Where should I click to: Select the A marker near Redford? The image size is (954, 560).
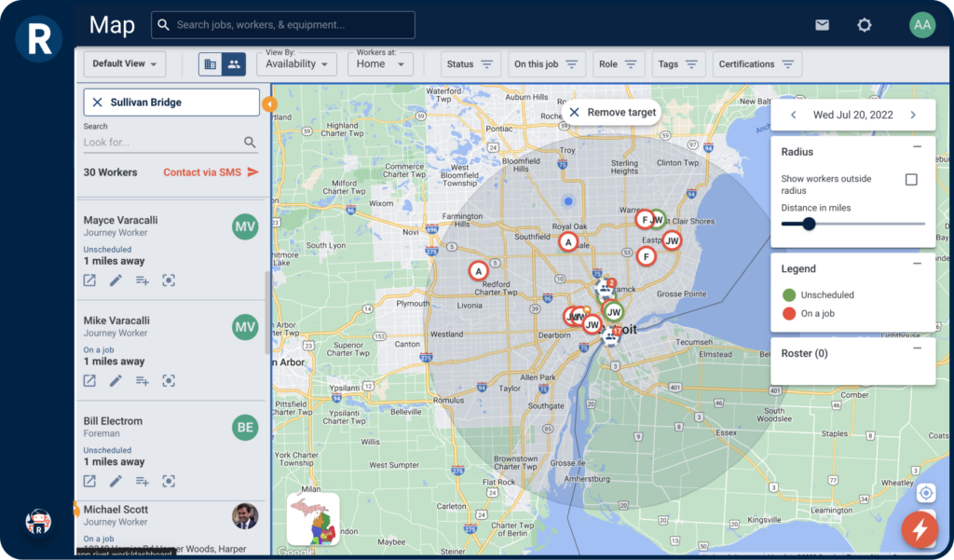478,271
